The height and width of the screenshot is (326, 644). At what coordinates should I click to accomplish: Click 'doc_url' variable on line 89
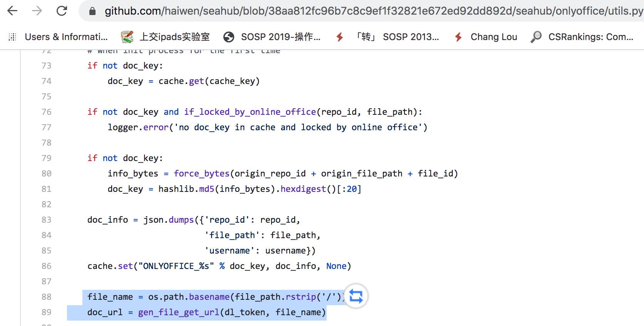(105, 313)
